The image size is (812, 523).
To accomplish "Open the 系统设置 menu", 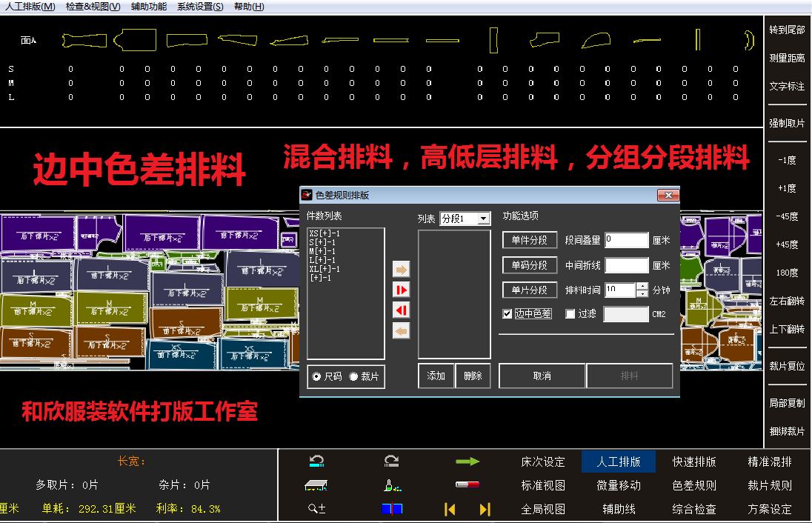I will (199, 6).
